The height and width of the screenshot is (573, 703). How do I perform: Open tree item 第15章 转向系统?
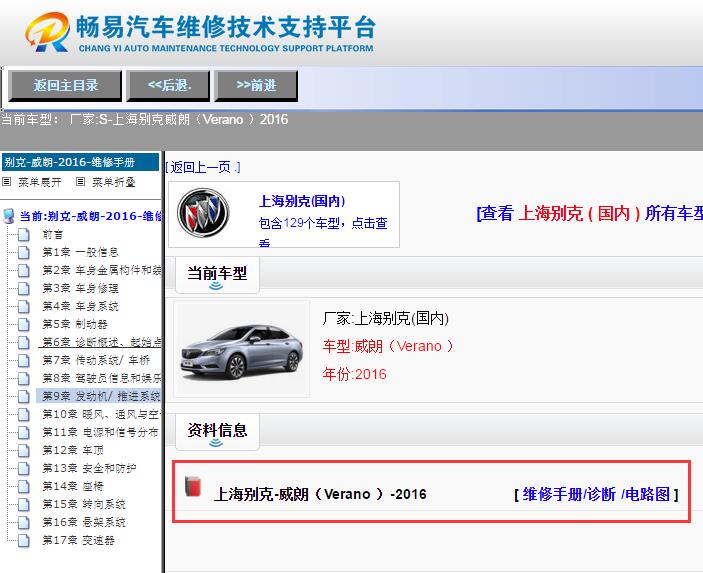84,504
